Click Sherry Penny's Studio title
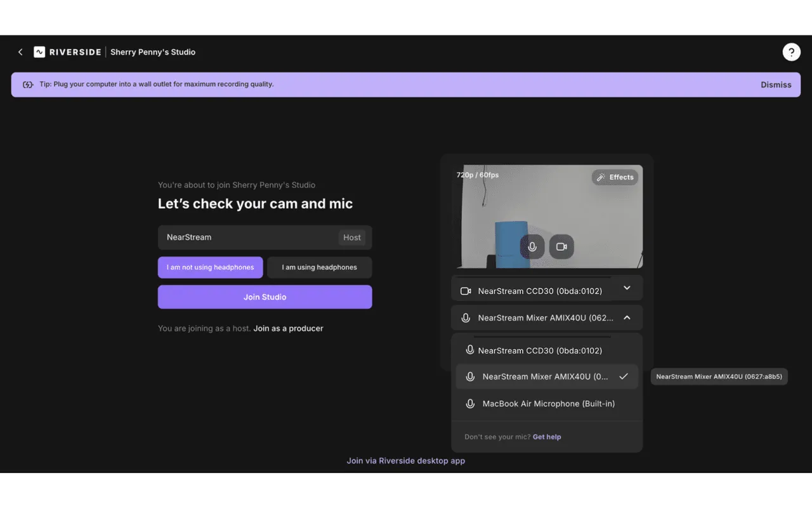812x508 pixels. coord(153,52)
